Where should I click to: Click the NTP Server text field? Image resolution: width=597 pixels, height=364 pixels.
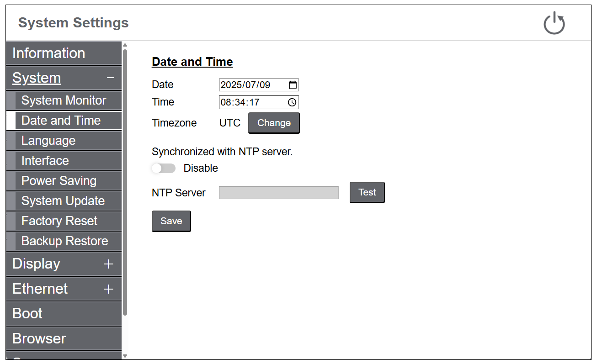coord(278,193)
